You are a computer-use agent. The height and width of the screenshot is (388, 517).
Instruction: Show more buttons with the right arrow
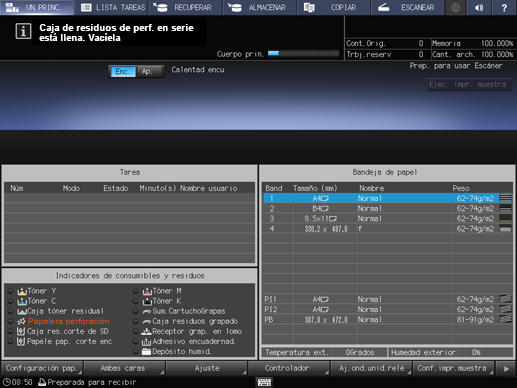(x=506, y=369)
